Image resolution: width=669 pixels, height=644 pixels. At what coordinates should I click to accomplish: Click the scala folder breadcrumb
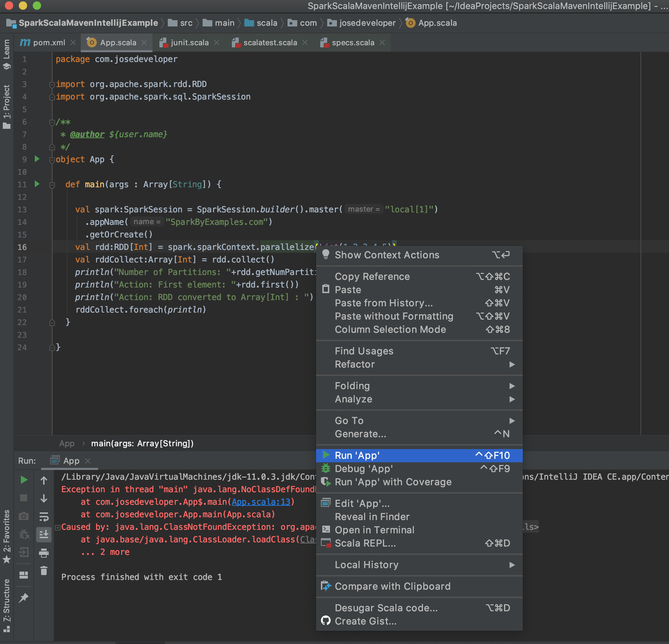click(261, 23)
